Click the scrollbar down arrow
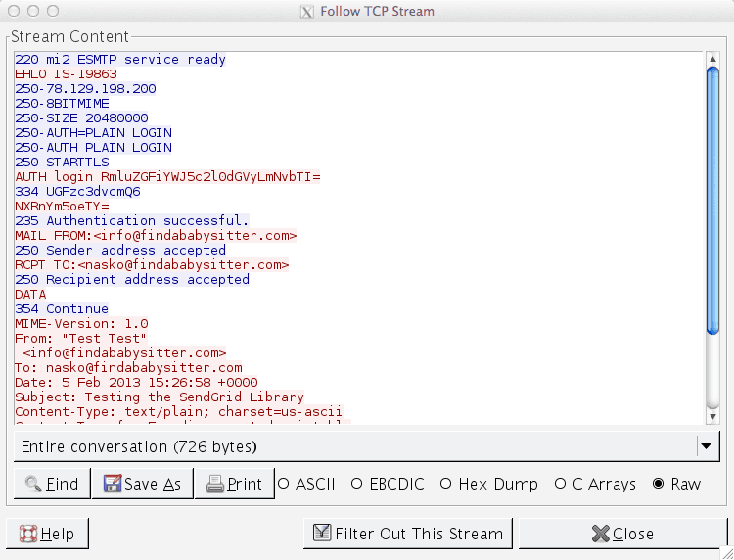This screenshot has width=734, height=560. click(x=712, y=416)
